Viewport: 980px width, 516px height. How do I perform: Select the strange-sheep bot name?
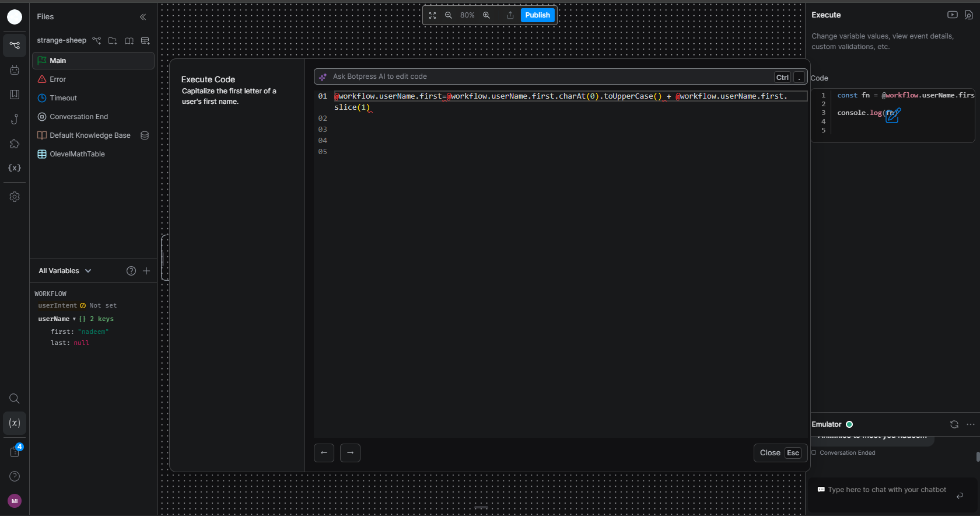pos(61,40)
